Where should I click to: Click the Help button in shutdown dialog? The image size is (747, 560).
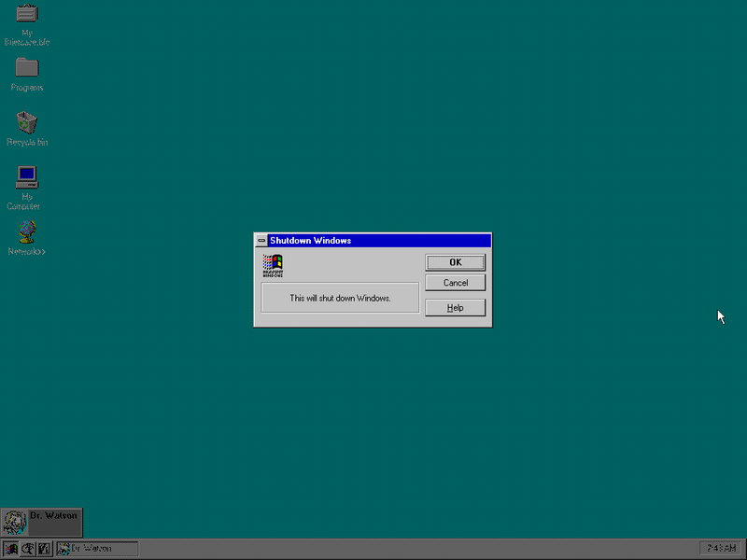455,308
